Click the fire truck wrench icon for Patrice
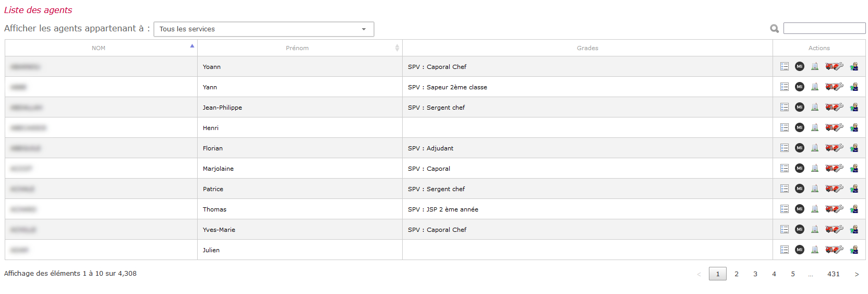The image size is (868, 294). [x=834, y=189]
